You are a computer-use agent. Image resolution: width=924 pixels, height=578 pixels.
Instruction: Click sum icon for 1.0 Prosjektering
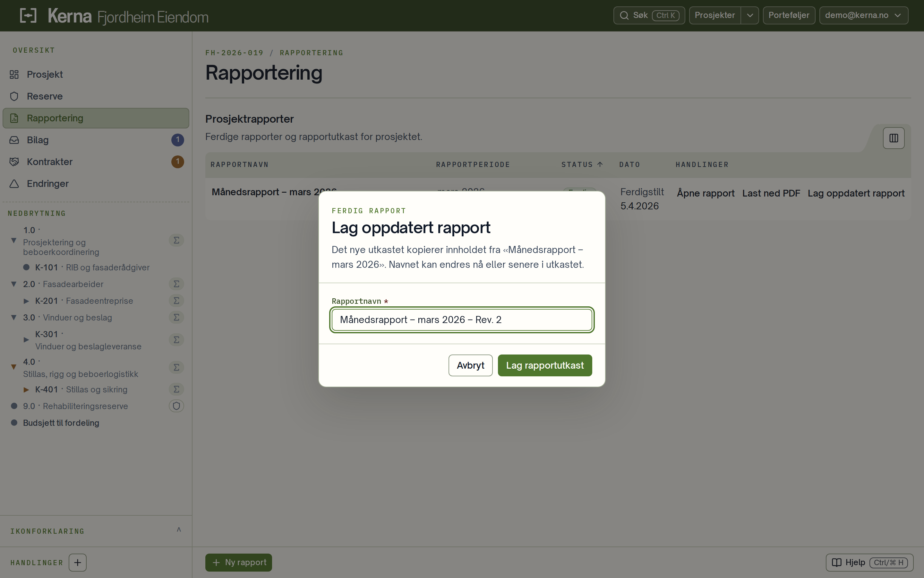tap(176, 241)
